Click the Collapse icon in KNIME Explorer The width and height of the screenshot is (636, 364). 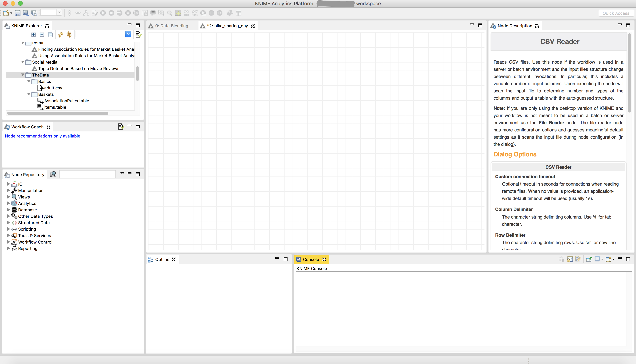pos(42,34)
